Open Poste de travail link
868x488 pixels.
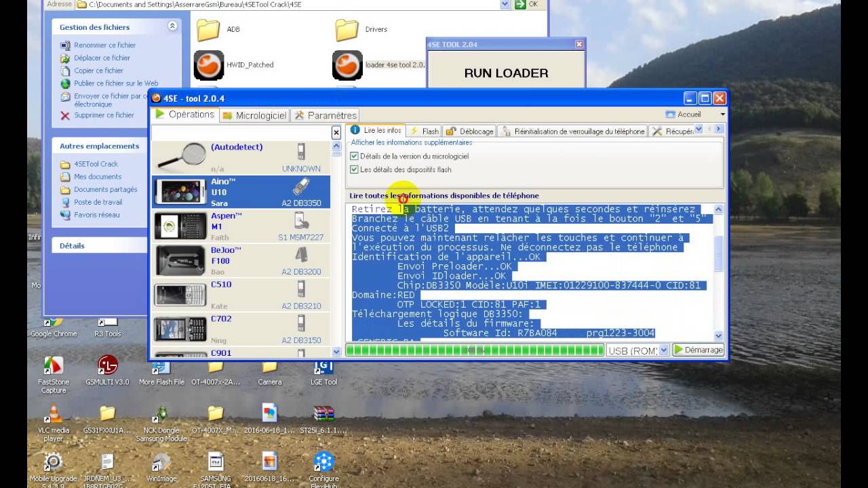click(x=98, y=202)
